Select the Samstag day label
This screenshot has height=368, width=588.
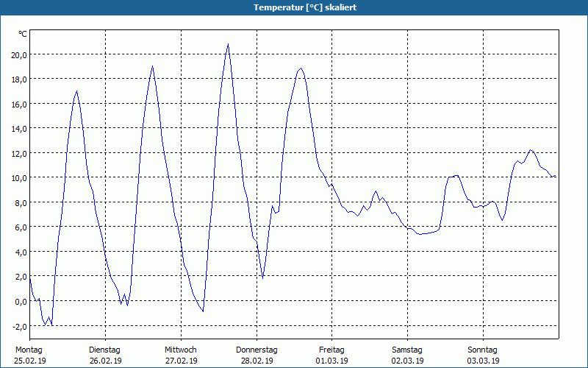[407, 350]
